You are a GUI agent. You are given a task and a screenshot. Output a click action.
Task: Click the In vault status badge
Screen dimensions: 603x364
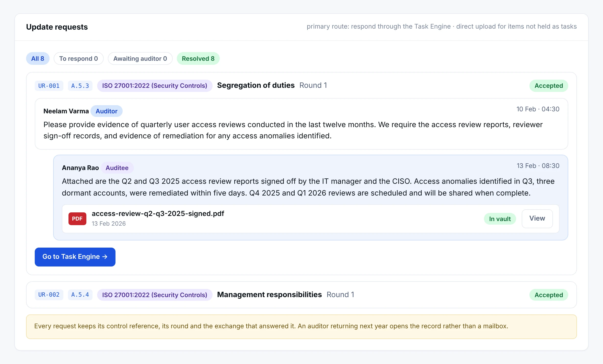pyautogui.click(x=500, y=219)
